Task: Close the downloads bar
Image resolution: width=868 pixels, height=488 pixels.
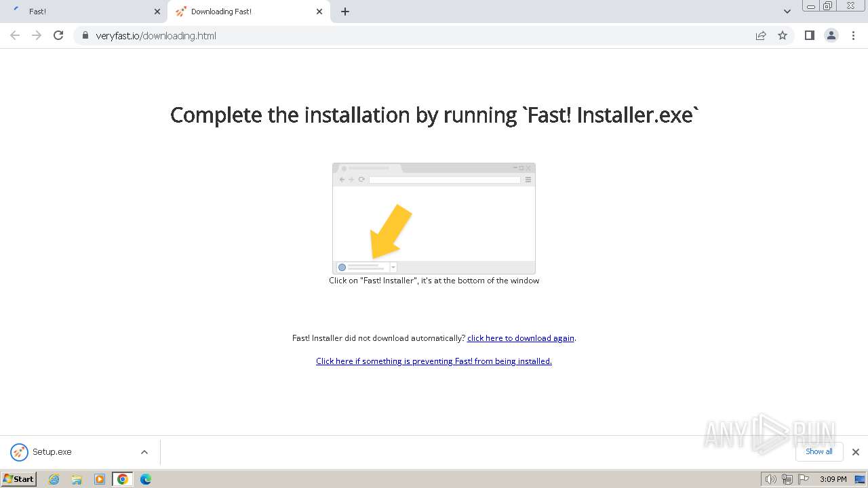Action: pos(856,452)
